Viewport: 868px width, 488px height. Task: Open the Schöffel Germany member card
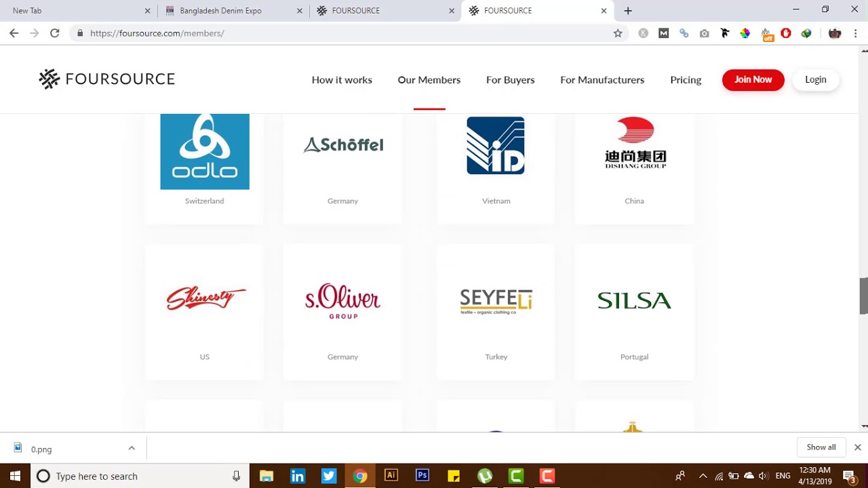pos(342,168)
